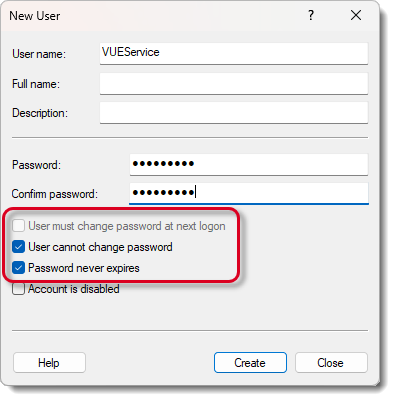
Task: Click the "User name:" label text
Action: pyautogui.click(x=39, y=54)
